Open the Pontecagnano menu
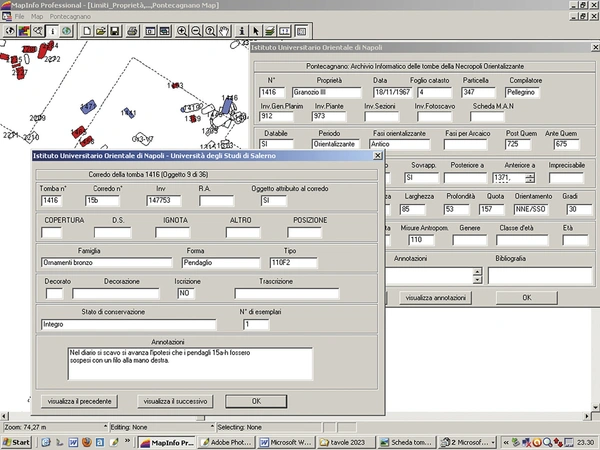This screenshot has width=600, height=450. click(71, 17)
